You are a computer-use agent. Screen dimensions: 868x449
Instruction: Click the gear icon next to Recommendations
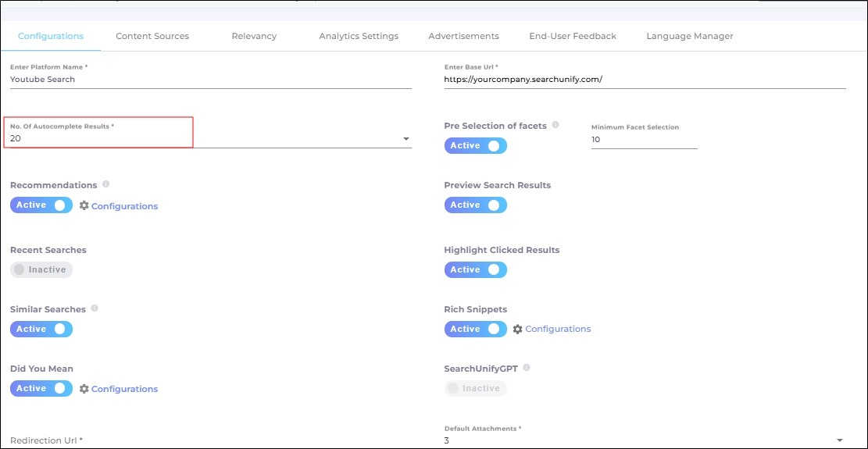pos(84,205)
